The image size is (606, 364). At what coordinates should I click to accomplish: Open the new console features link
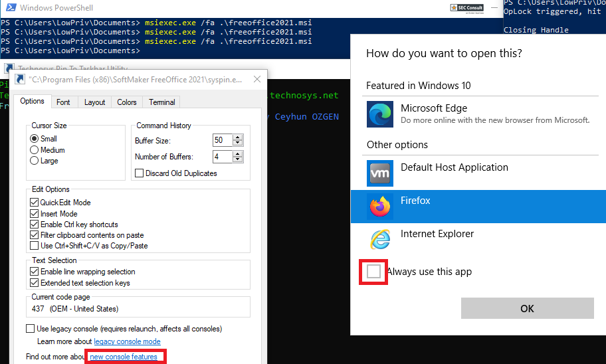coord(124,357)
